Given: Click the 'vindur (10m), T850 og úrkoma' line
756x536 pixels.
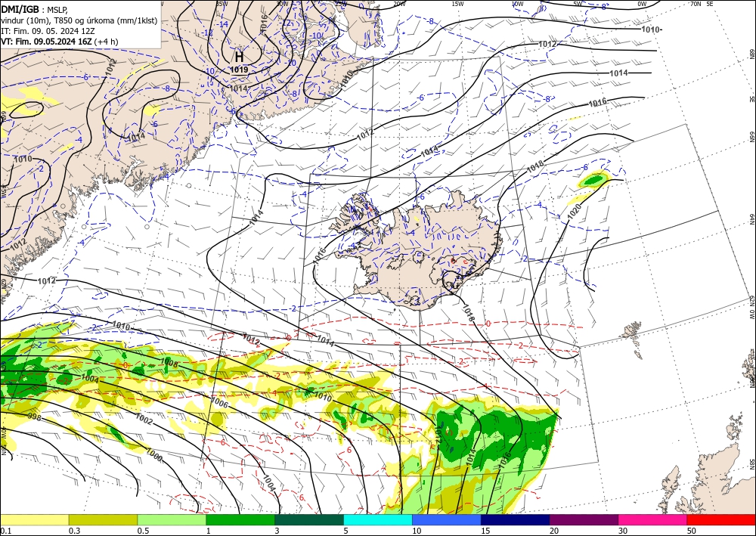Looking at the screenshot, I should click(x=79, y=20).
